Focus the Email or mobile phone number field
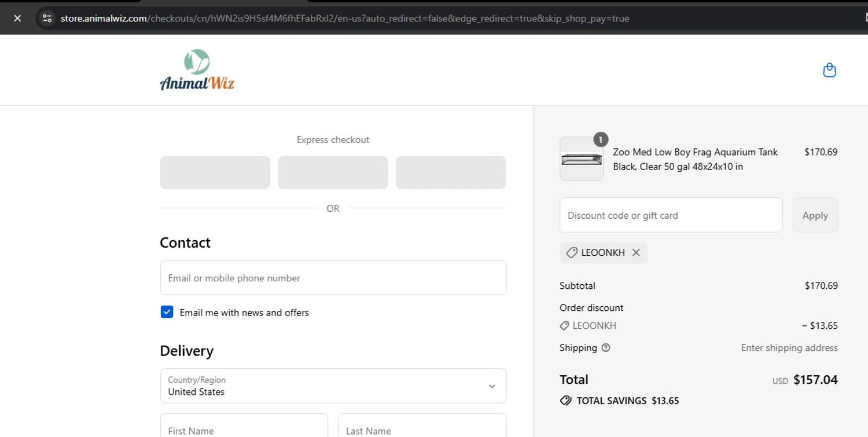868x437 pixels. (x=333, y=278)
